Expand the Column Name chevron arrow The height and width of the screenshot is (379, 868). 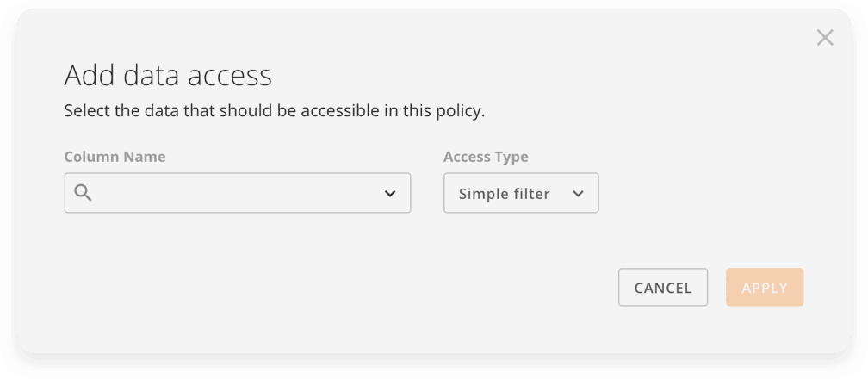click(390, 194)
